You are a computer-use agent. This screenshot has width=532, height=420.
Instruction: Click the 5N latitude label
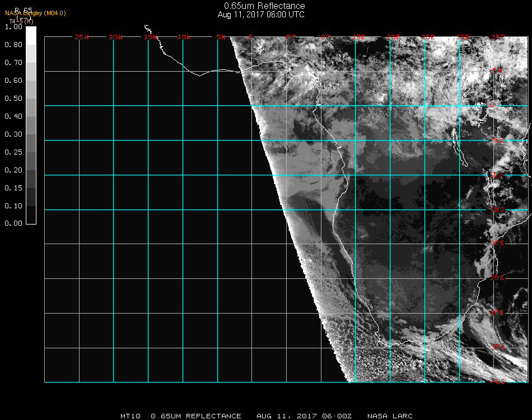tap(497, 71)
